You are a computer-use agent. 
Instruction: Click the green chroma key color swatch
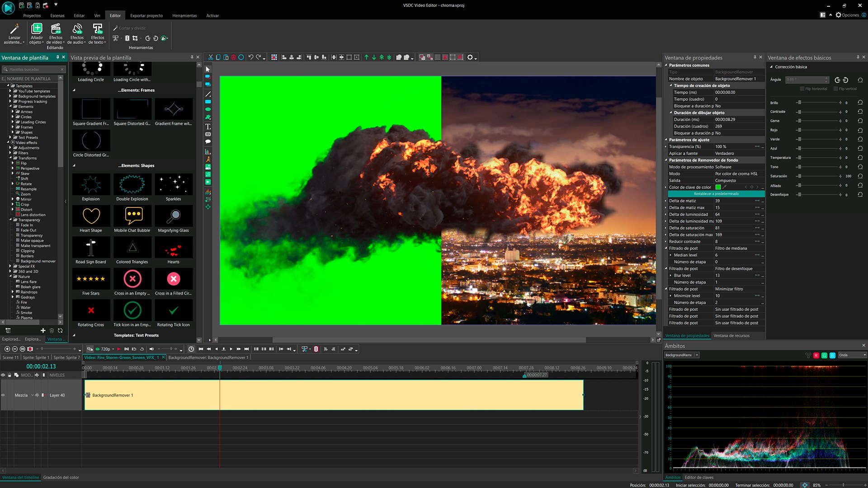(718, 187)
